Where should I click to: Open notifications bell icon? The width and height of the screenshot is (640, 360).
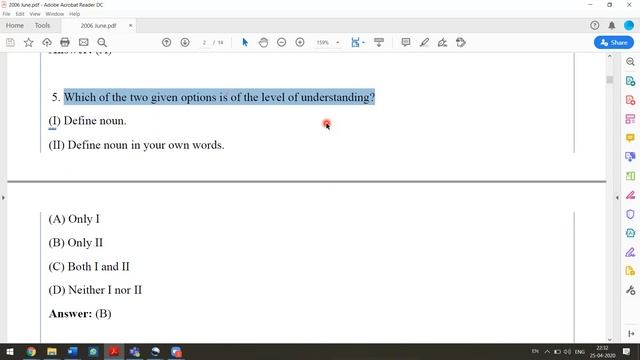coord(612,25)
